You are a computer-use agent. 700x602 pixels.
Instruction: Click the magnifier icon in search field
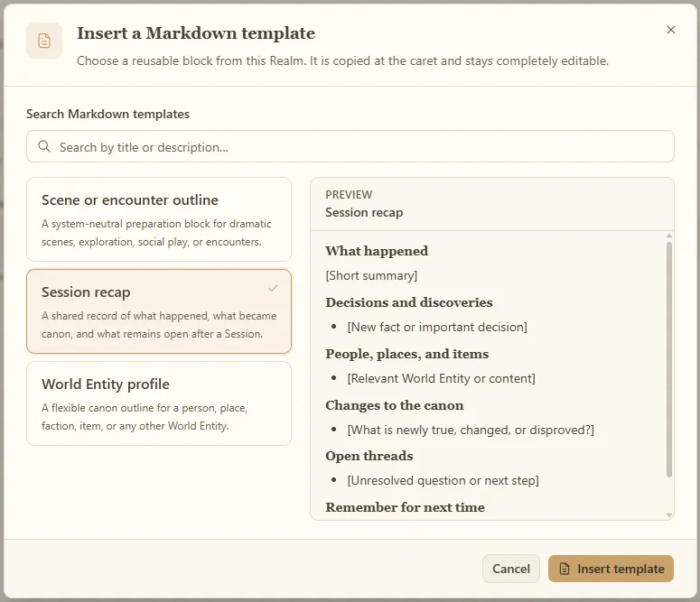(43, 146)
